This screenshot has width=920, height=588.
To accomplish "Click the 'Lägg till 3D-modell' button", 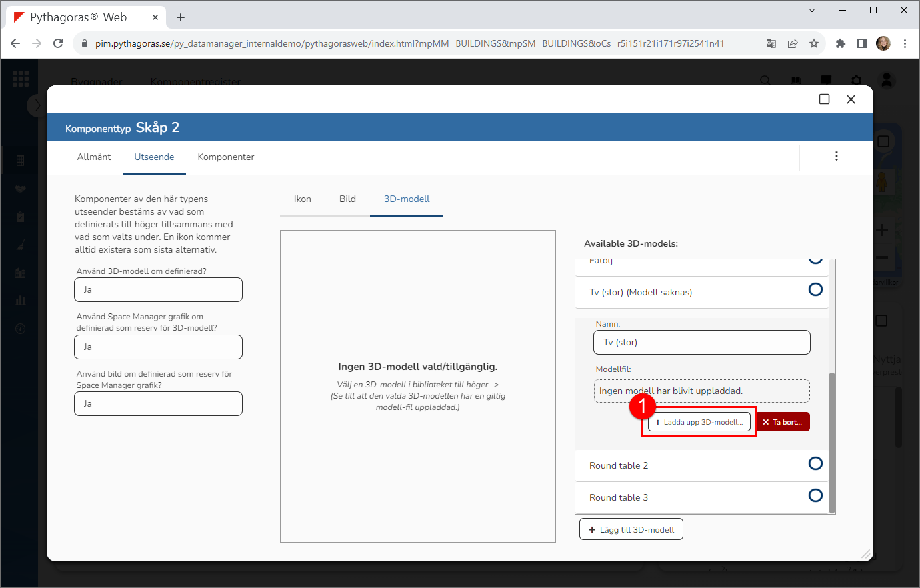I will pyautogui.click(x=631, y=530).
